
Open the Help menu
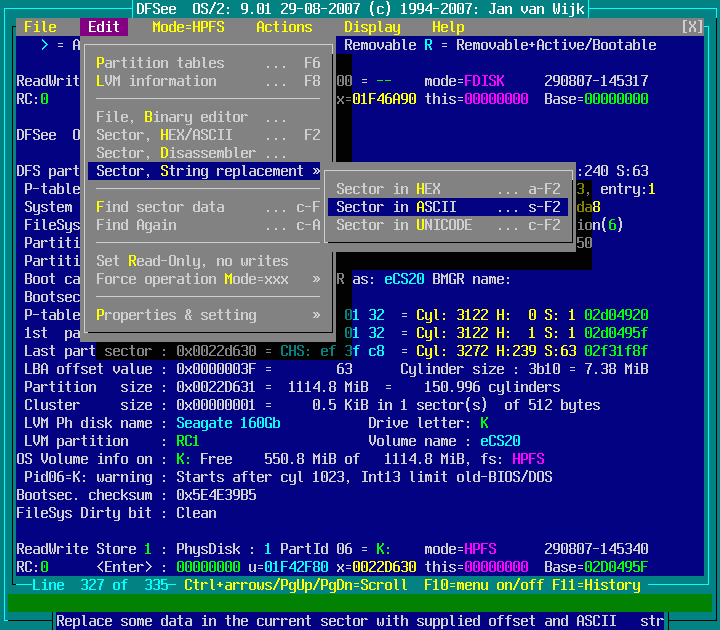(448, 27)
